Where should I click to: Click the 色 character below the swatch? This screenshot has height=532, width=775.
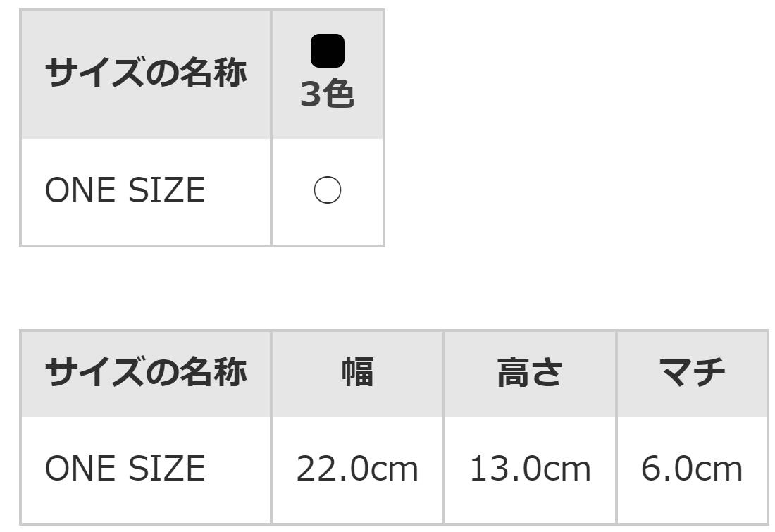coord(340,94)
